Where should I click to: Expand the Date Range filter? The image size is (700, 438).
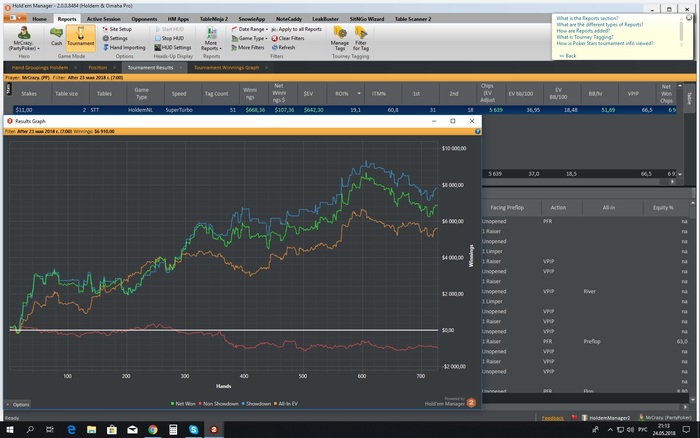tap(250, 29)
